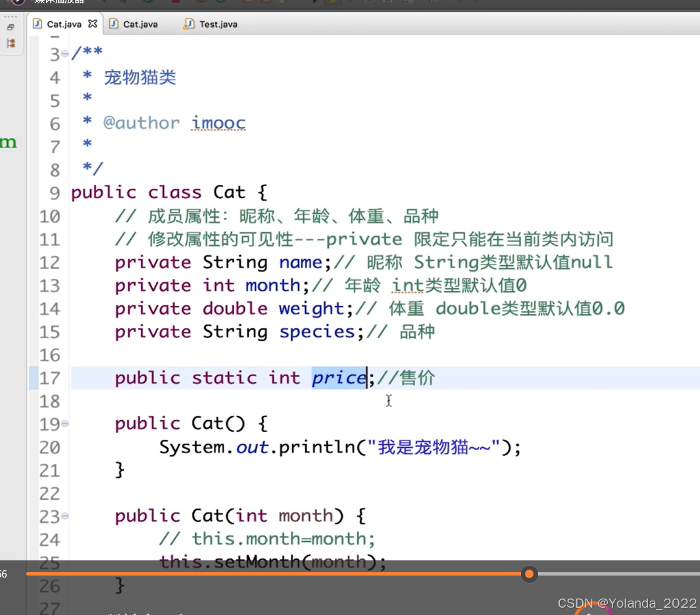
Task: Click parameter 'month' in Cat(int month) on line 23
Action: [x=306, y=516]
